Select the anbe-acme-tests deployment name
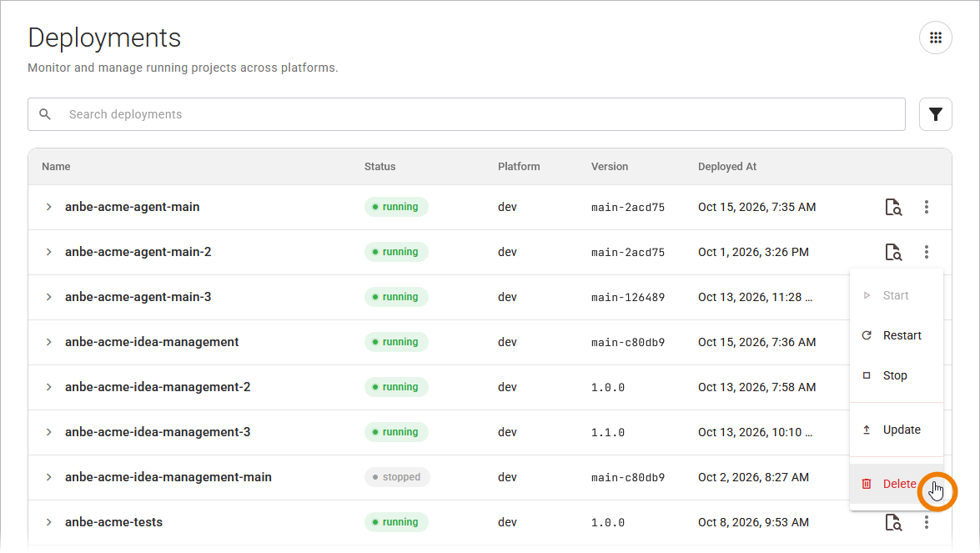The height and width of the screenshot is (553, 980). tap(113, 522)
